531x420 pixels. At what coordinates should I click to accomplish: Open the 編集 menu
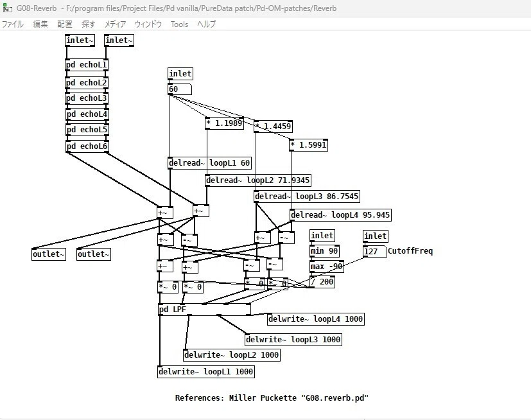click(40, 24)
